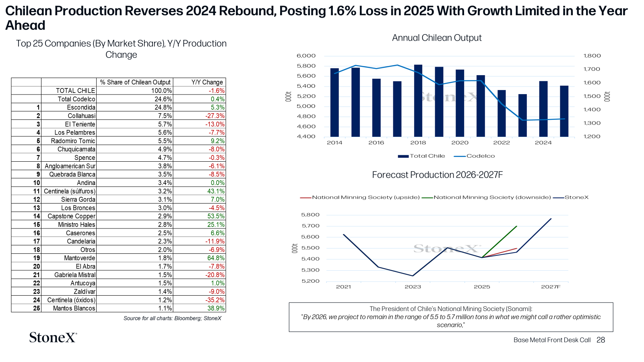The height and width of the screenshot is (362, 644).
Task: Select the 2018 bar in Annual Chilean Output
Action: click(418, 101)
